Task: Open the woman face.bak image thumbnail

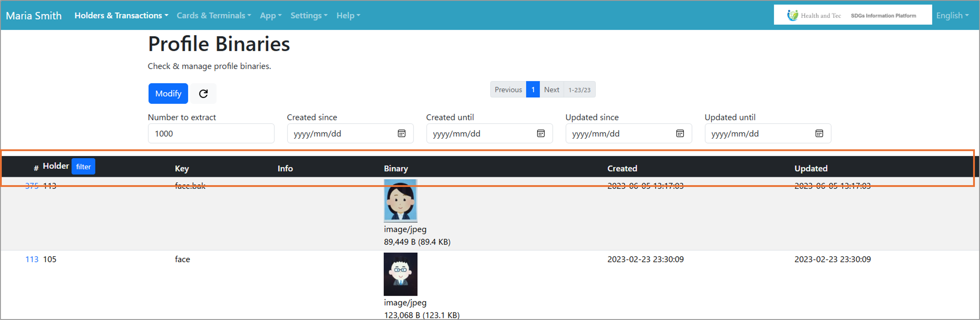Action: [x=400, y=201]
